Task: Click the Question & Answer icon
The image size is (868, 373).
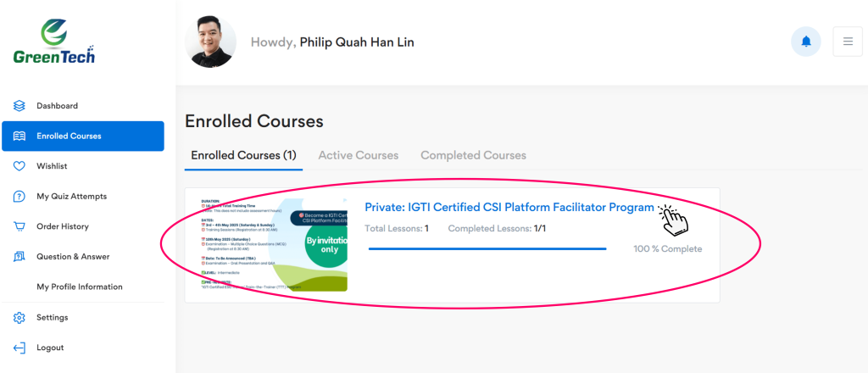Action: (19, 257)
